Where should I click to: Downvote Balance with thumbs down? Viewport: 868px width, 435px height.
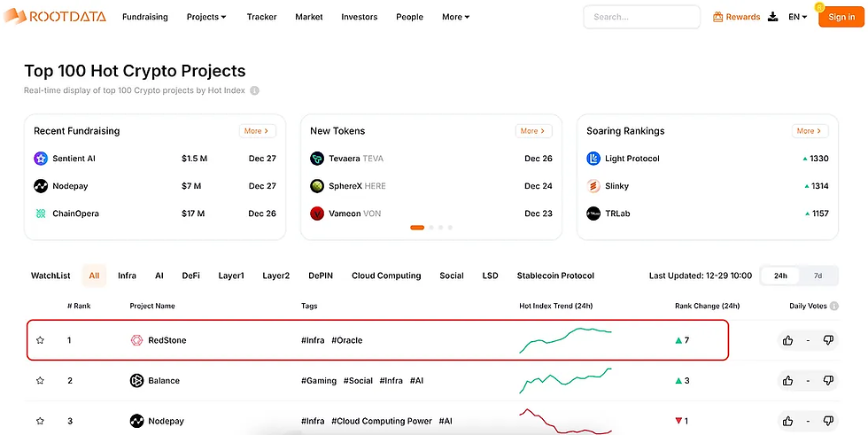point(828,381)
